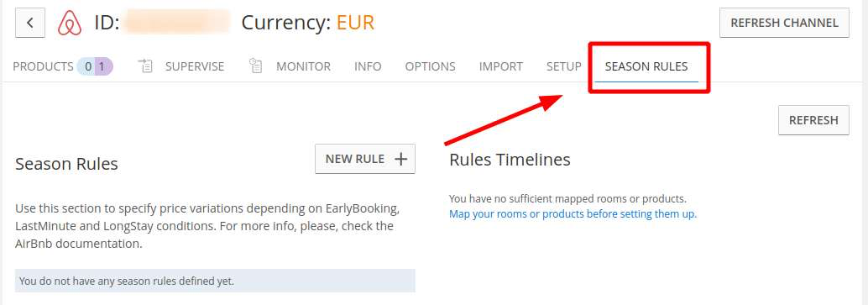Click the purple 1 products badge
The width and height of the screenshot is (868, 305).
[x=103, y=66]
